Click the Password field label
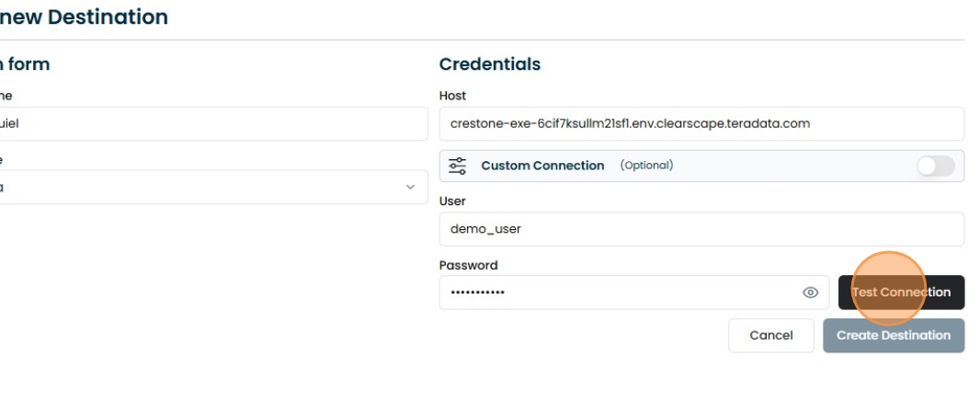 click(x=468, y=265)
